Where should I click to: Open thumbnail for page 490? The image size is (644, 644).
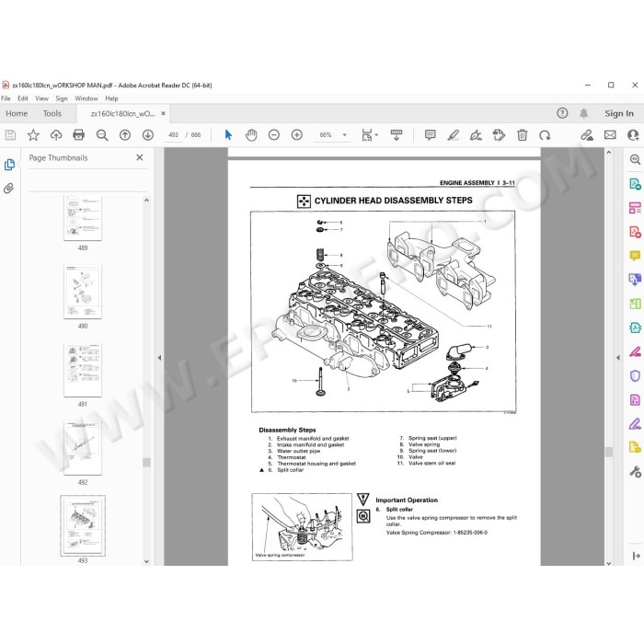83,292
